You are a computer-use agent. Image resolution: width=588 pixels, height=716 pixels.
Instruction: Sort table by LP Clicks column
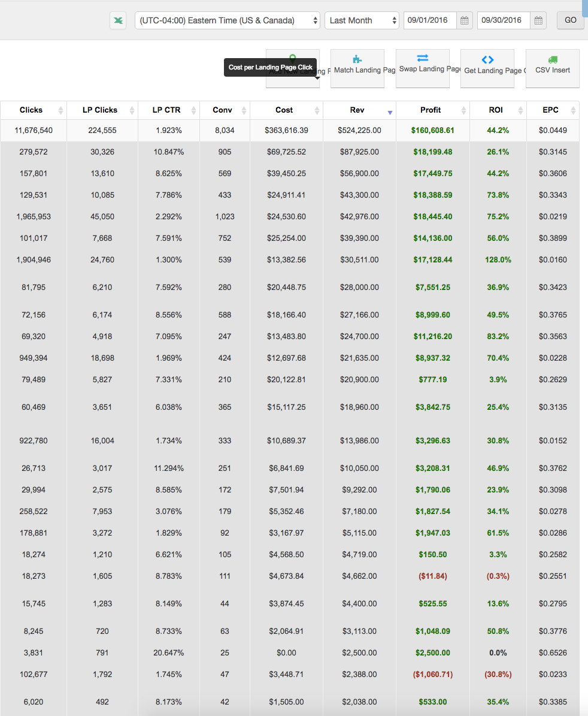101,110
